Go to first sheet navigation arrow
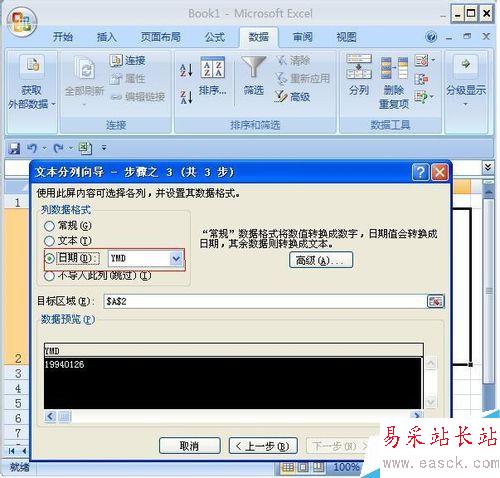This screenshot has width=500, height=478. tap(11, 451)
